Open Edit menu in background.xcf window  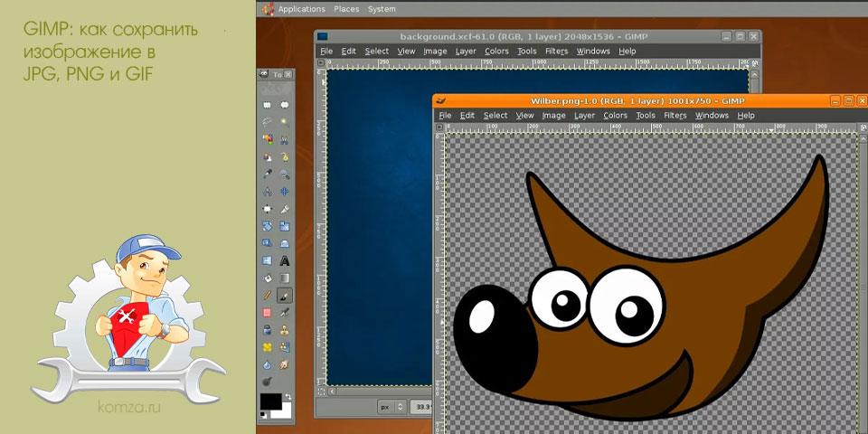(x=349, y=51)
